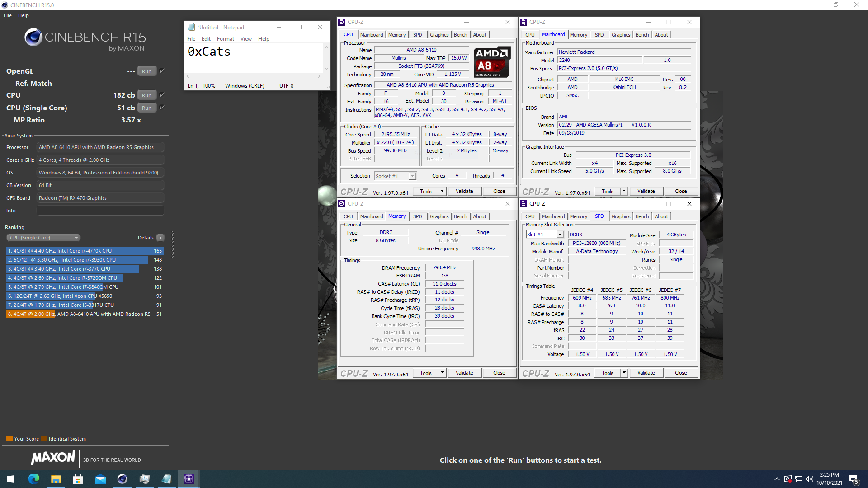This screenshot has height=488, width=868.
Task: Open Notepad Format menu
Action: (x=225, y=39)
